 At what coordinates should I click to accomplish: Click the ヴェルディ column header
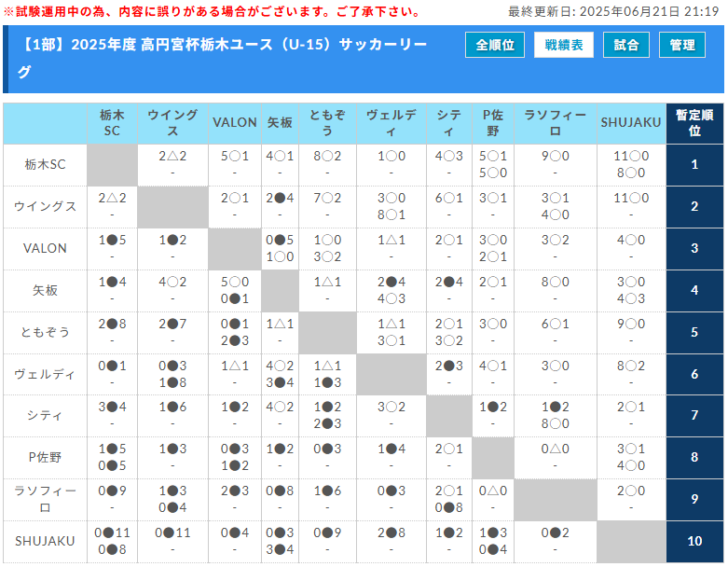tap(391, 123)
